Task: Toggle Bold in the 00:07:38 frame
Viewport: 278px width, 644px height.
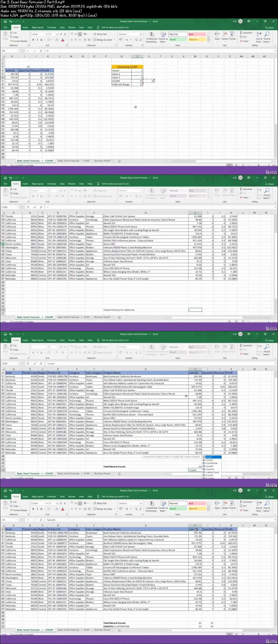Action: click(x=33, y=509)
